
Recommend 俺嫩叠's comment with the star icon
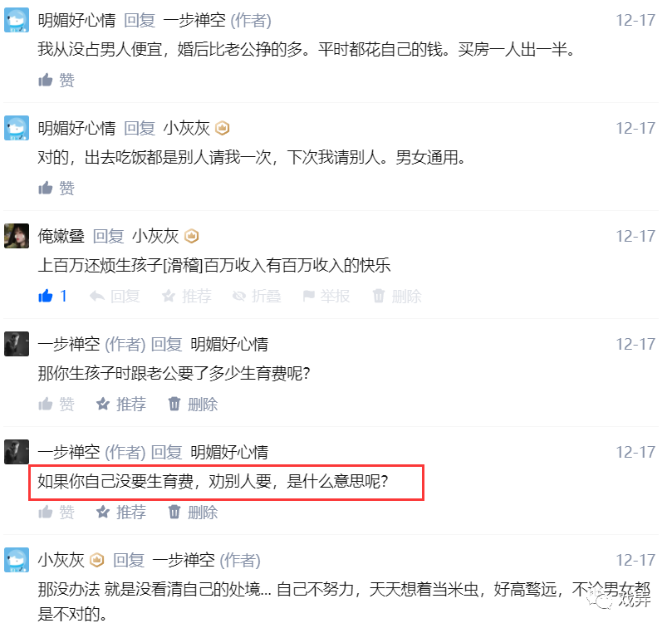click(186, 297)
